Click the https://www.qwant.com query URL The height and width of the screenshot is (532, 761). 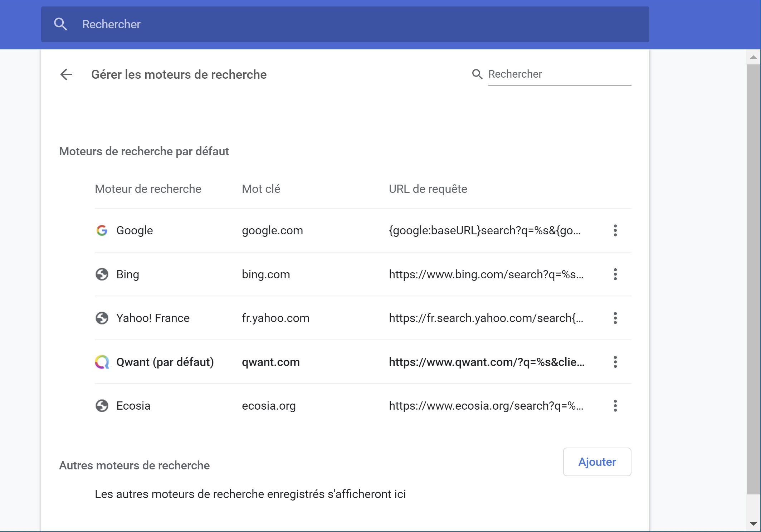click(487, 362)
